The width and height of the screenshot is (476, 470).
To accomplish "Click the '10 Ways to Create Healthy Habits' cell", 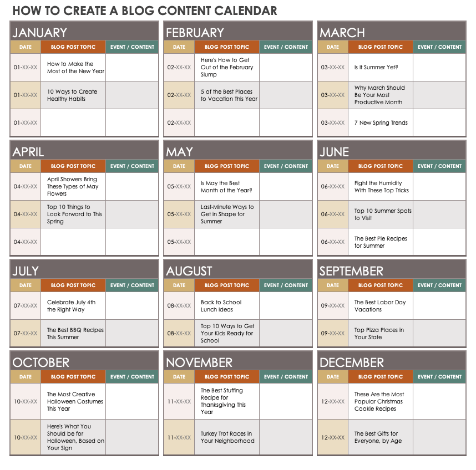I will [73, 95].
